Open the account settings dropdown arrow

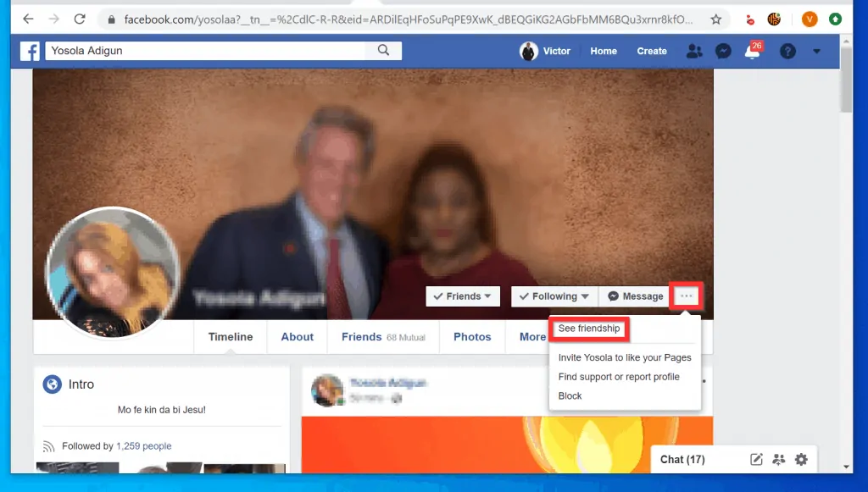point(816,52)
